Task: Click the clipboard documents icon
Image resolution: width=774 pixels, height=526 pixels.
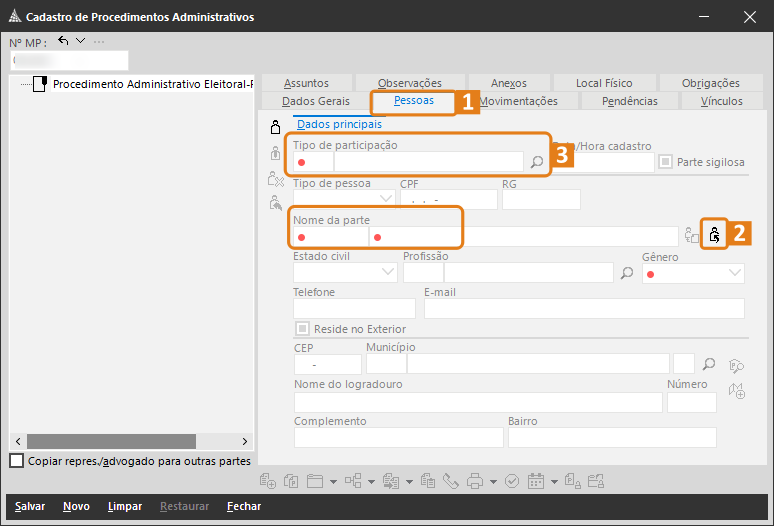Action: click(x=427, y=481)
